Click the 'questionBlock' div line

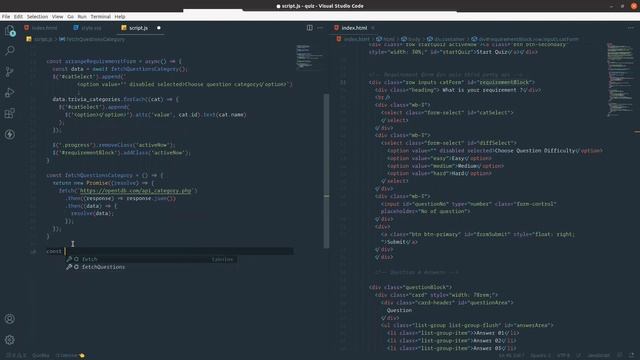coord(410,287)
